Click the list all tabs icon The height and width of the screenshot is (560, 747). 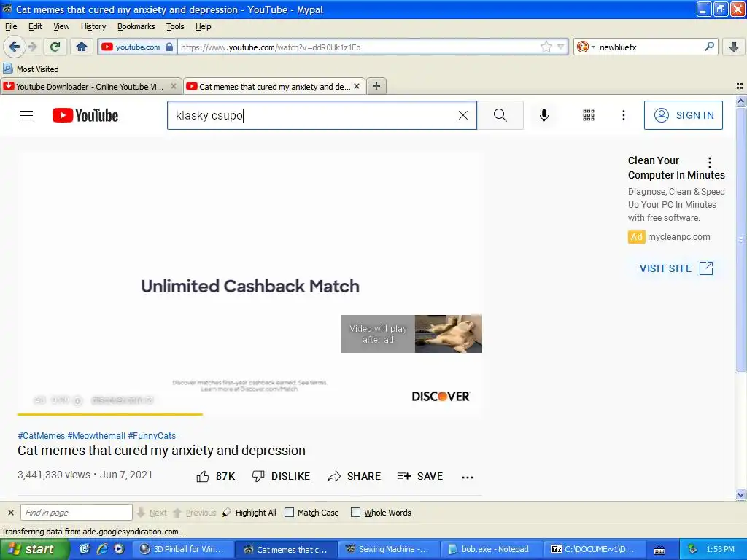click(740, 86)
